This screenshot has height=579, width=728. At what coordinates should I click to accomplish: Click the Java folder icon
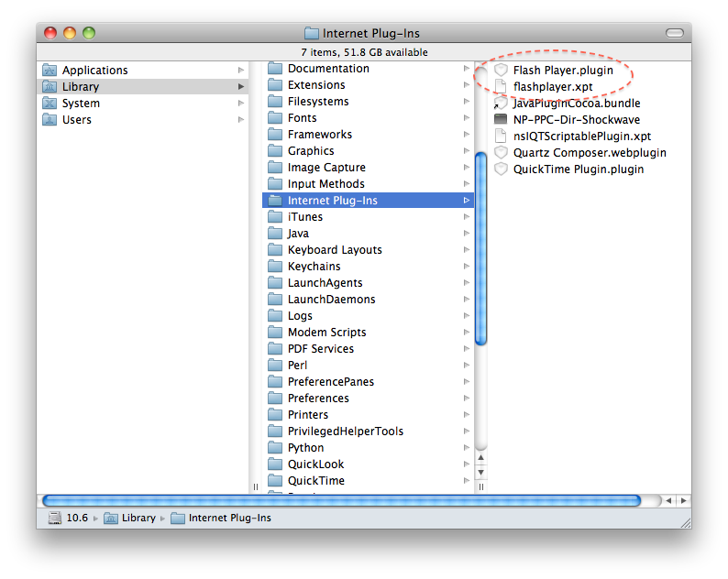click(275, 234)
